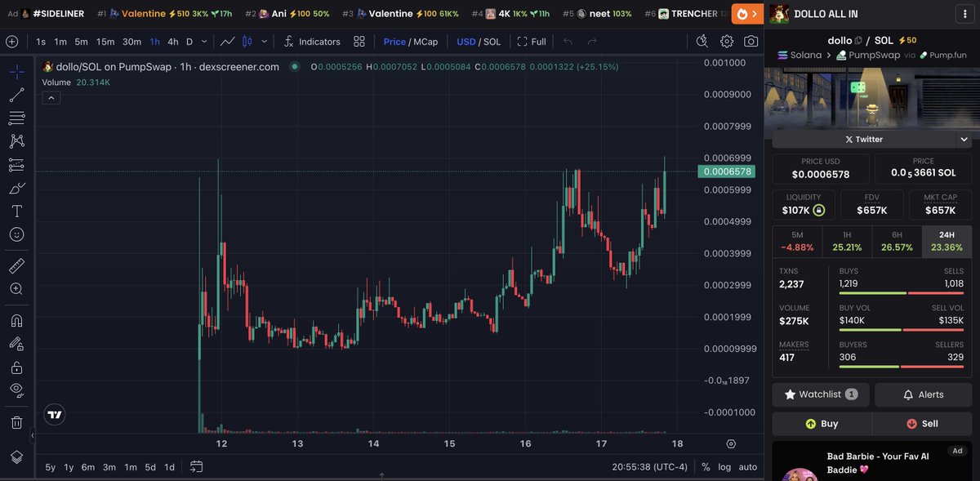Select the candlestick chart style icon
Viewport: 980px width, 481px height.
[247, 42]
